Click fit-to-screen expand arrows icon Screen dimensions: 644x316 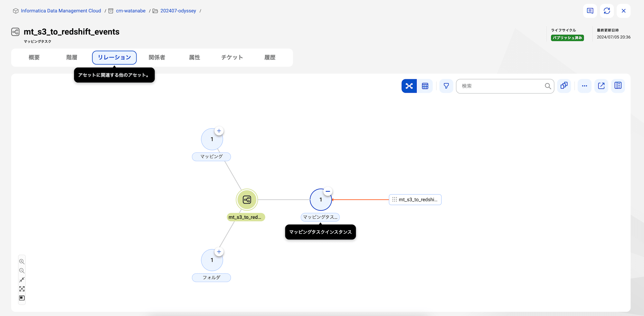pos(22,289)
